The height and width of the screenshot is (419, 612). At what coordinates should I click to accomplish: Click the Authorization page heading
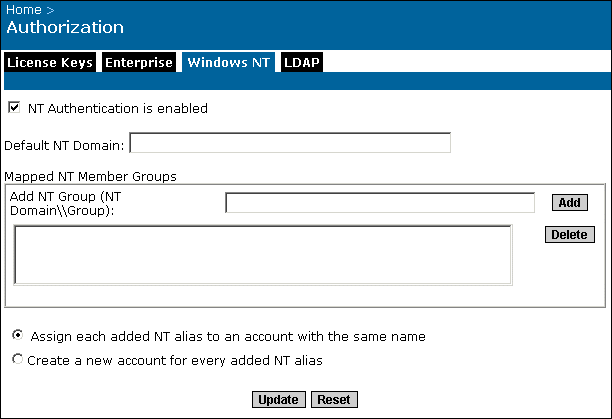coord(65,27)
